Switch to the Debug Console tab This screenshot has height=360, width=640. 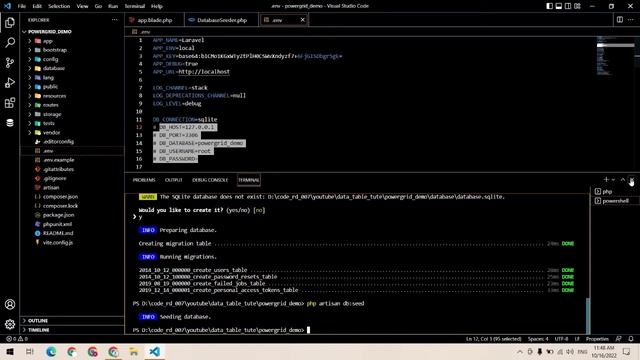[x=210, y=180]
